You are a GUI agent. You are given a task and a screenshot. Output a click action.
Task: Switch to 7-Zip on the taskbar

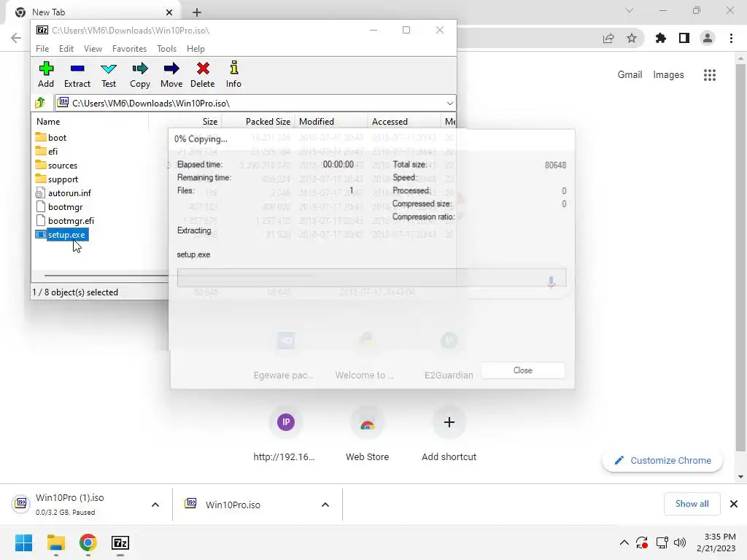click(120, 542)
